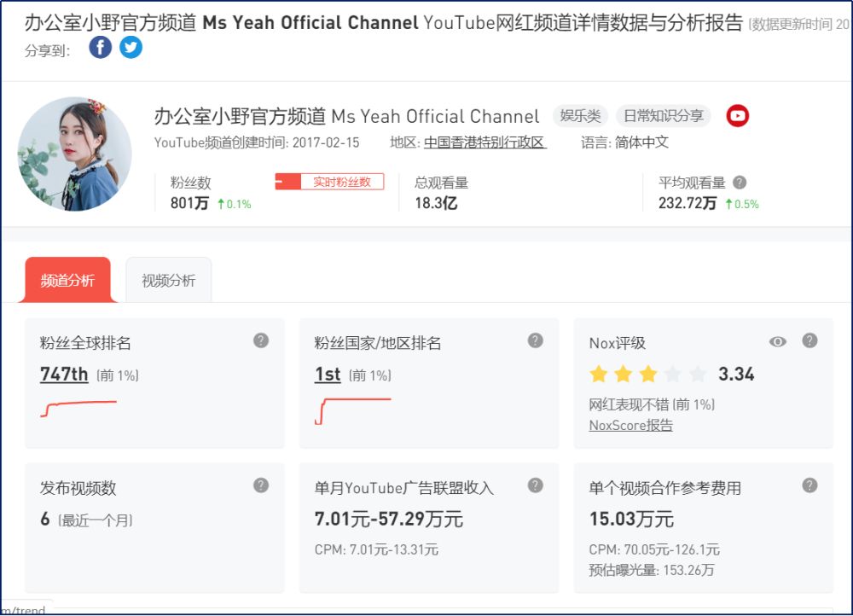Open the 日常知识分享 tag
The width and height of the screenshot is (853, 616).
click(x=663, y=116)
